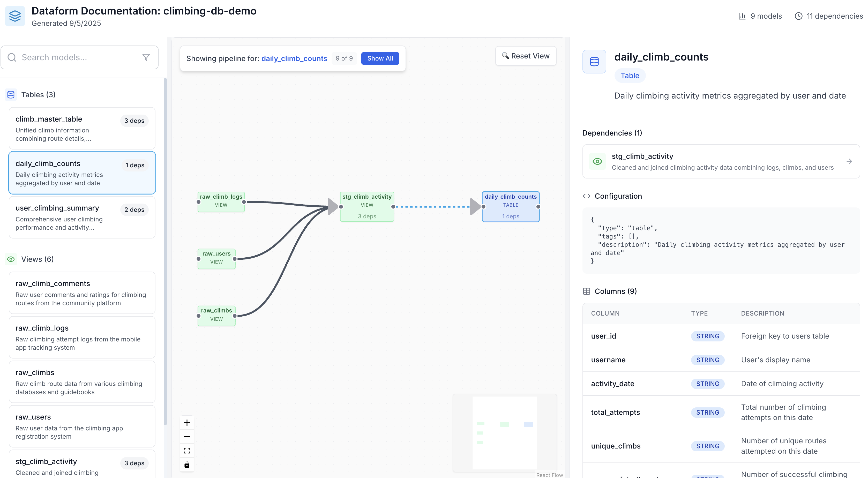Open the filter funnel in search box

(x=146, y=57)
